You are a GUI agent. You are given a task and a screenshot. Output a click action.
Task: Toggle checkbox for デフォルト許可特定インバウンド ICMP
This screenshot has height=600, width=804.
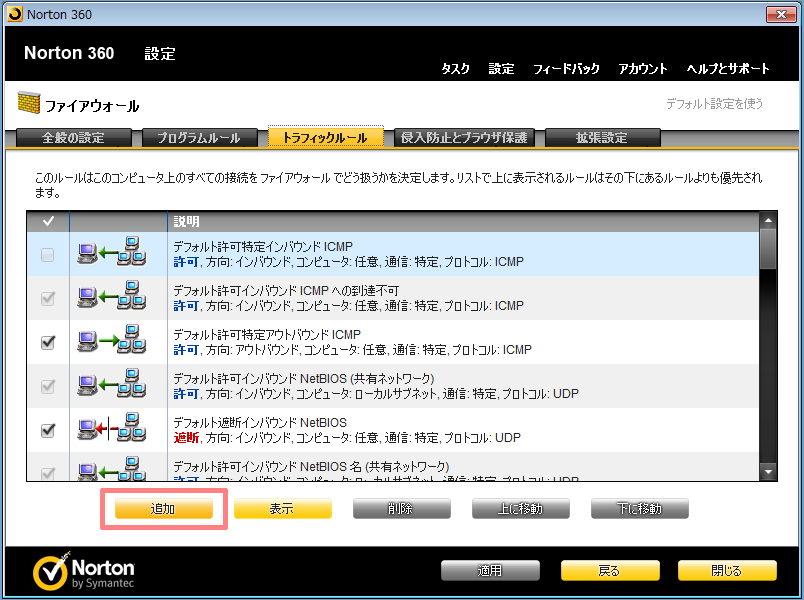pos(48,255)
